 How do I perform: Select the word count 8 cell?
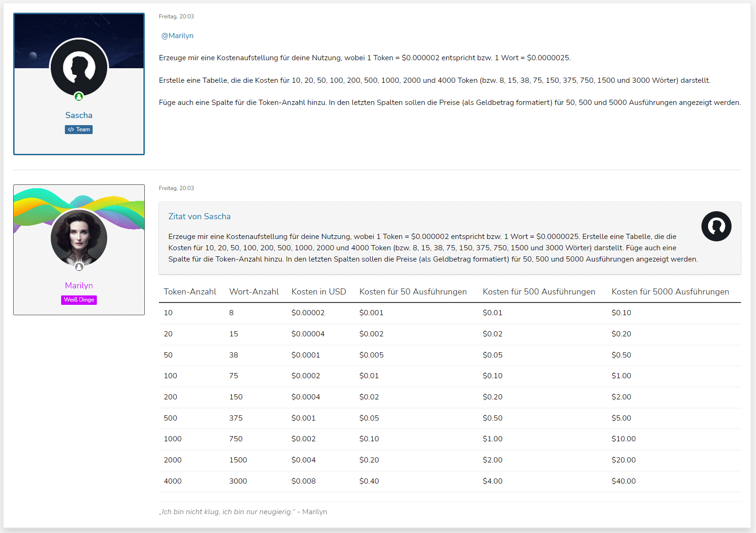pyautogui.click(x=231, y=313)
